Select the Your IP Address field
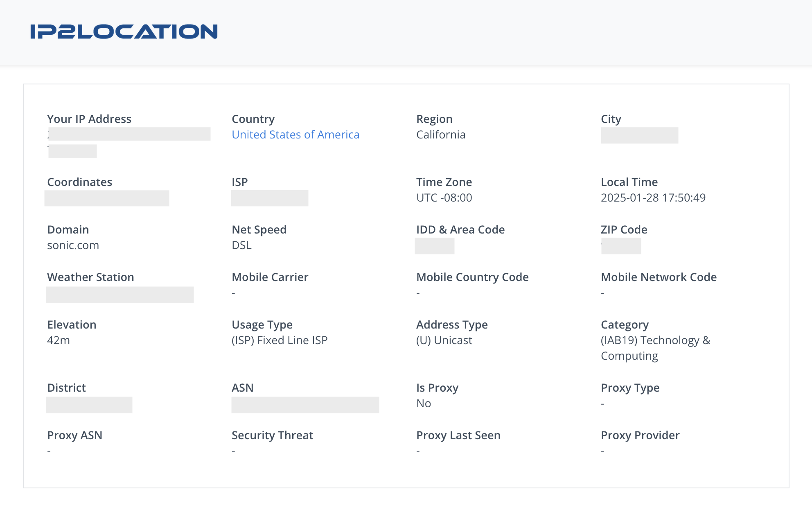 pos(129,134)
